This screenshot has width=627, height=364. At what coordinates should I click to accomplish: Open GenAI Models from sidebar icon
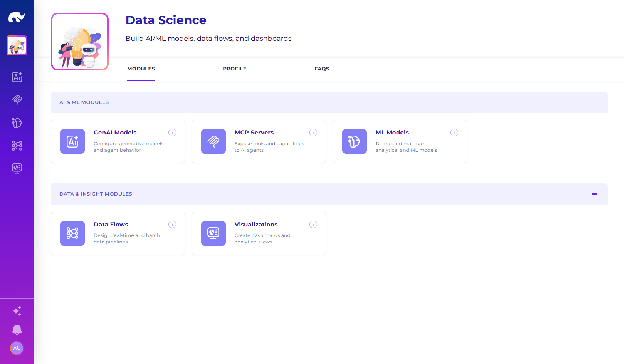pos(17,77)
